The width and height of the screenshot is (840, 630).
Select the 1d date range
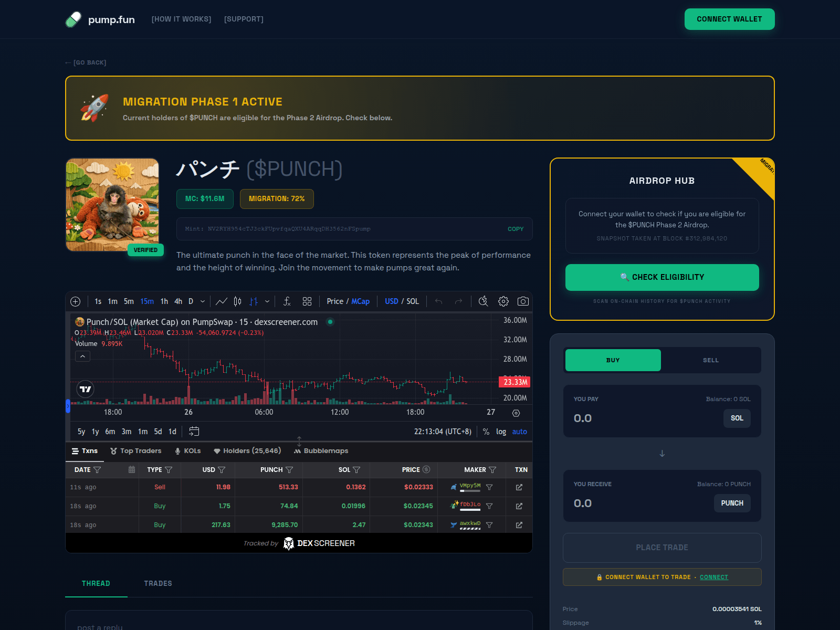[x=172, y=432]
